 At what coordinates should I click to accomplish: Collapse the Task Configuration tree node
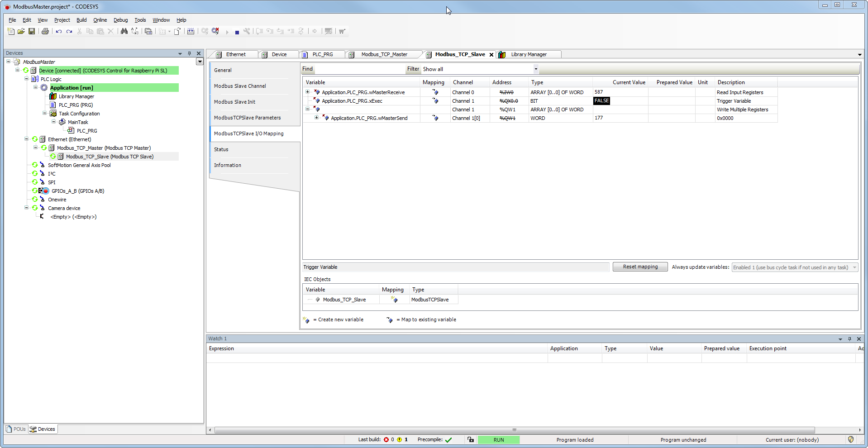pyautogui.click(x=45, y=114)
